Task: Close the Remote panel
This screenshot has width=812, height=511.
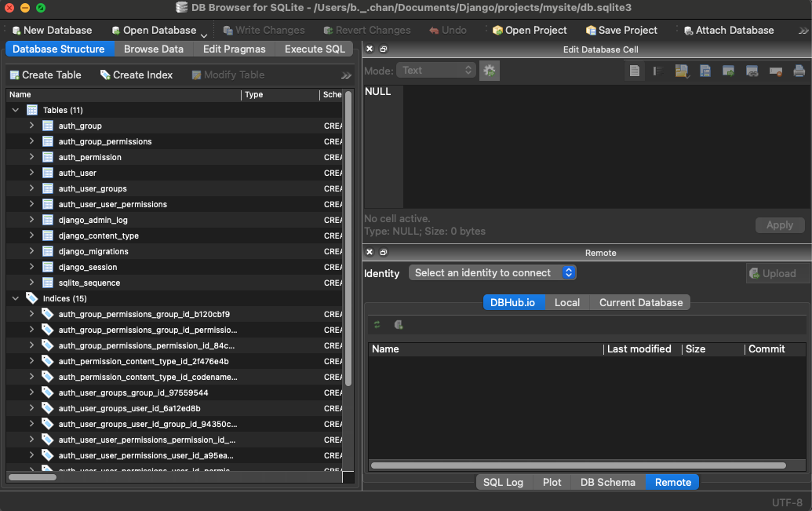Action: 370,252
